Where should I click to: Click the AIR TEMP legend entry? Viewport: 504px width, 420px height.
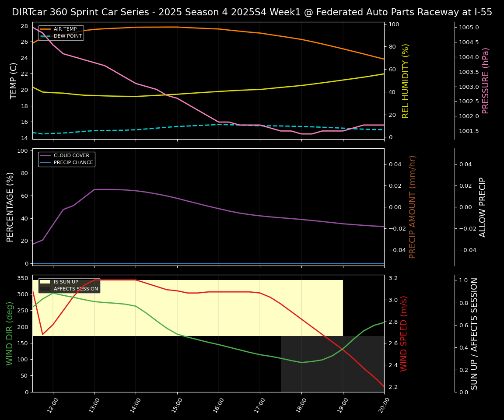[x=65, y=29]
